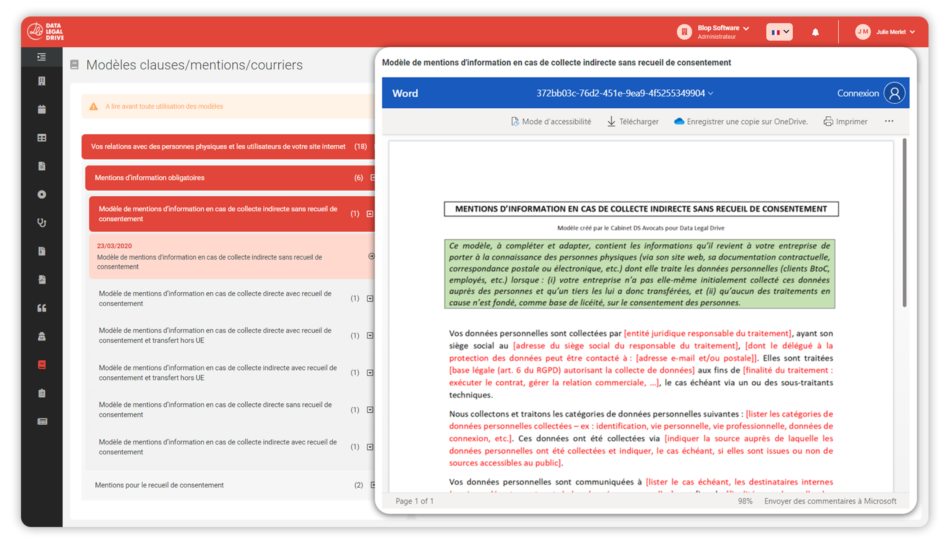This screenshot has height=544, width=950.
Task: Select the 23/03/2020 model entry
Action: [231, 256]
